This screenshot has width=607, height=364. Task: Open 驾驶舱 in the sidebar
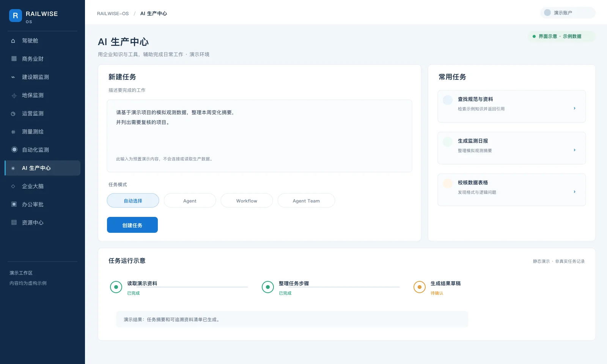click(x=42, y=41)
